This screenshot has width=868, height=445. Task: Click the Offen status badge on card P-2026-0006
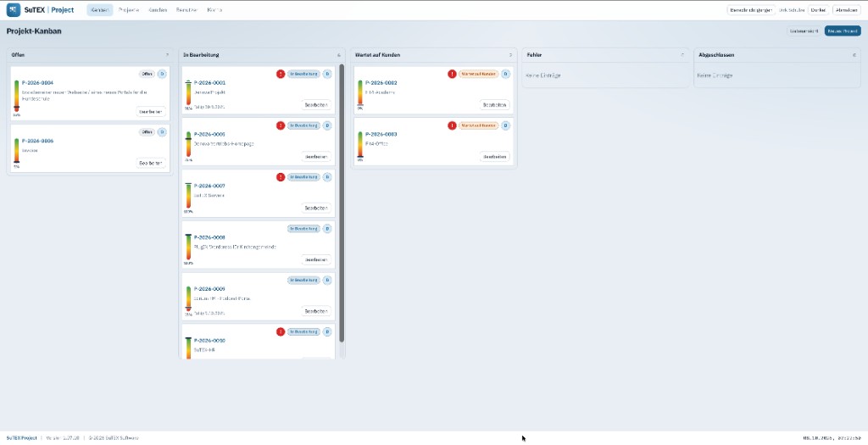[147, 132]
